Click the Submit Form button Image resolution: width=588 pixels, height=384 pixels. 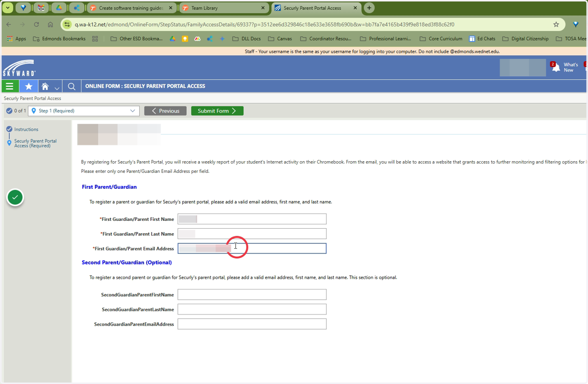217,111
